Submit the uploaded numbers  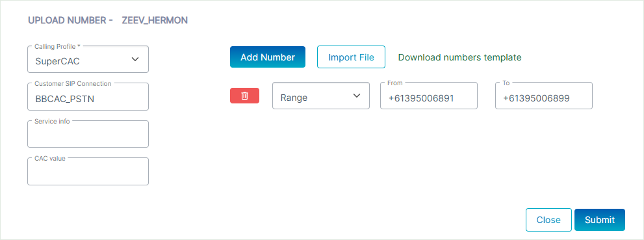tap(600, 220)
